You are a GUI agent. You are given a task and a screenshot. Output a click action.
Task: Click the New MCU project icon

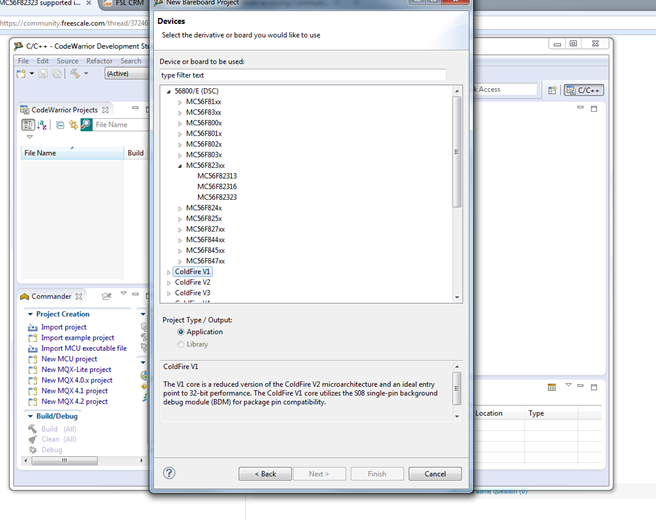coord(33,359)
